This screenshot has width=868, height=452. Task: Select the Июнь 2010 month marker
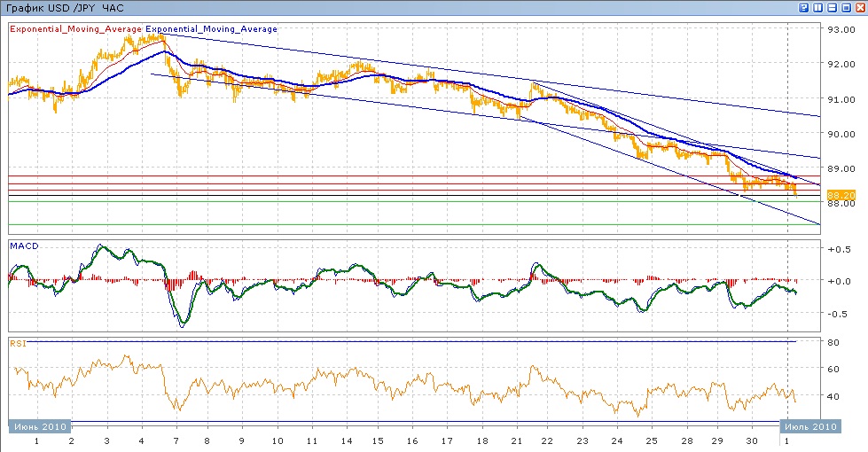pyautogui.click(x=38, y=426)
